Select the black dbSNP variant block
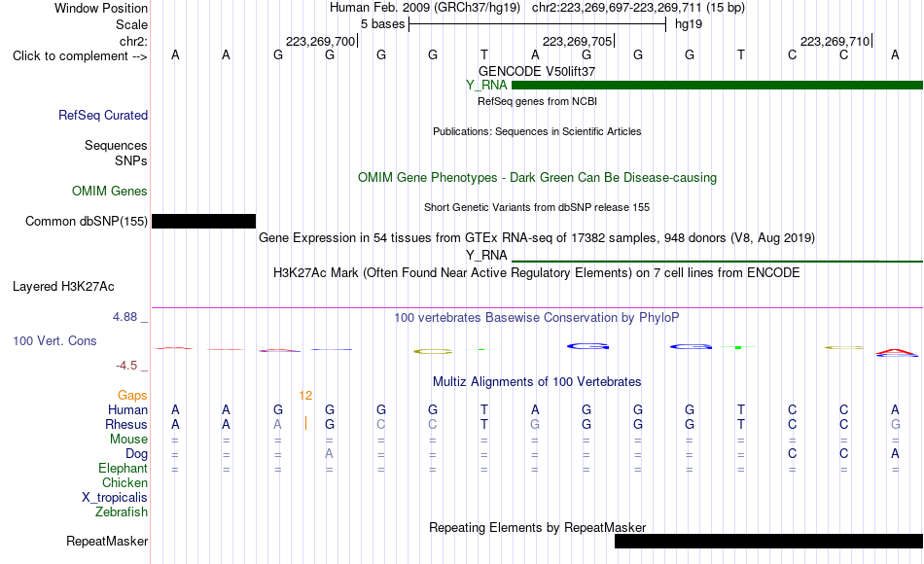This screenshot has width=924, height=564. click(x=204, y=221)
